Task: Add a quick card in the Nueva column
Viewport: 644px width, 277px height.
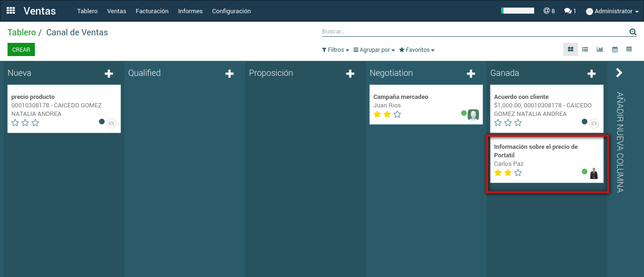Action: 109,73
